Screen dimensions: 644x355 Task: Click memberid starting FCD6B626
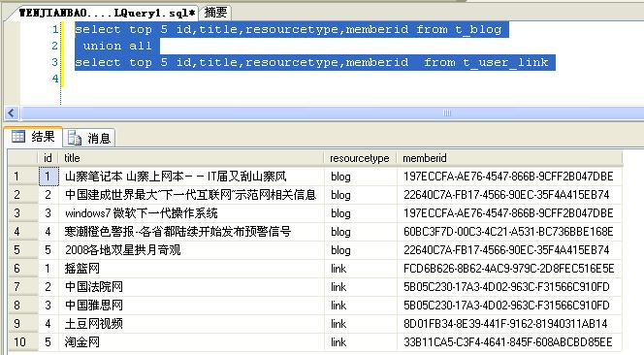tap(509, 269)
